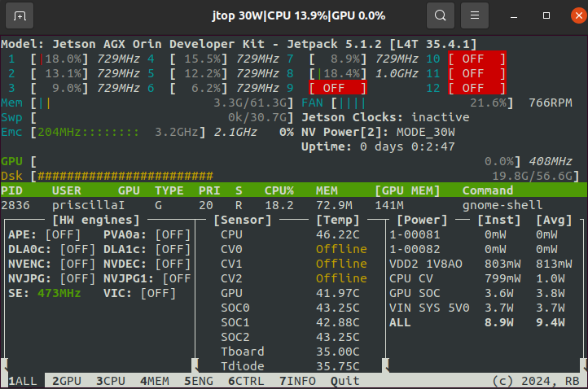Click the SE 473MHz engine value
588x389 pixels.
59,293
